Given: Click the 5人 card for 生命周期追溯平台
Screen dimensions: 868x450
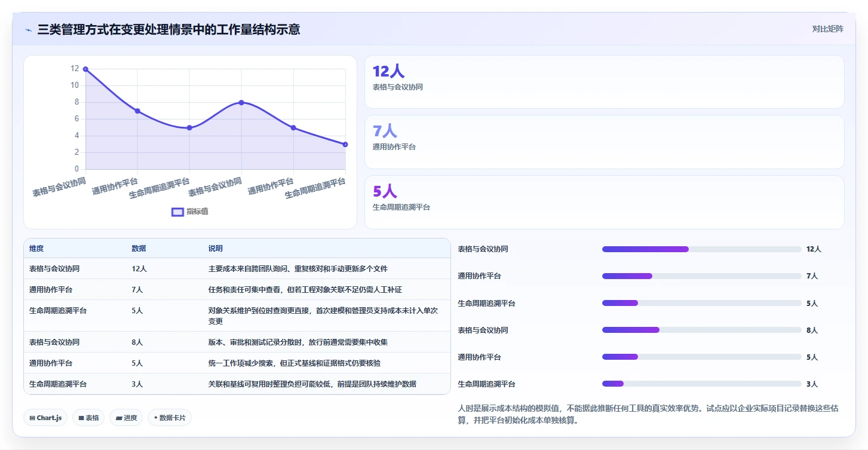Looking at the screenshot, I should (x=605, y=202).
